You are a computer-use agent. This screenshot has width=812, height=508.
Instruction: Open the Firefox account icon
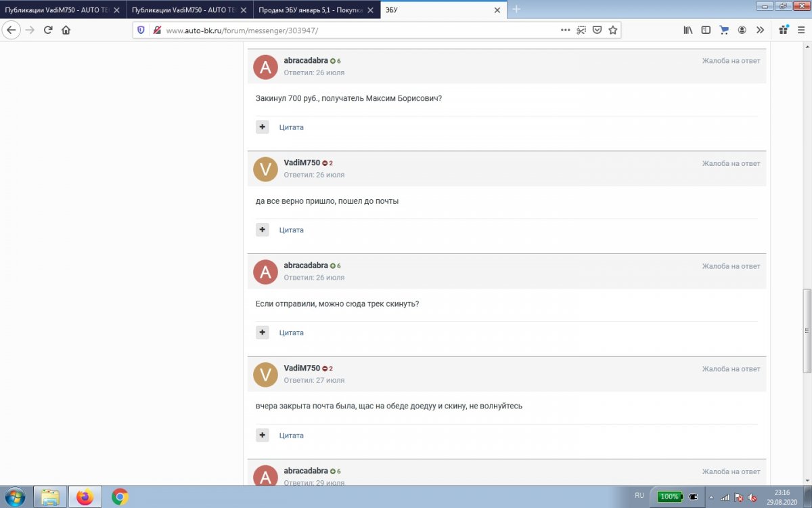[742, 30]
